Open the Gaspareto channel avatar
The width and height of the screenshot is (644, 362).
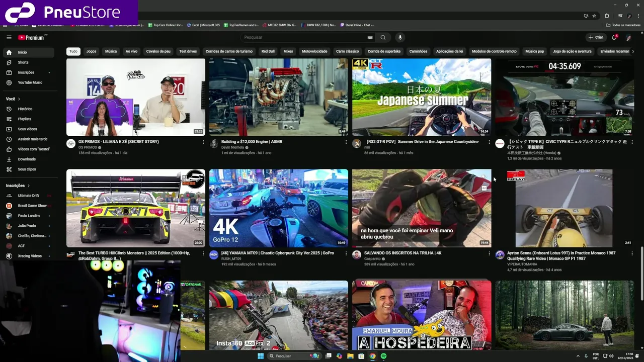(357, 255)
